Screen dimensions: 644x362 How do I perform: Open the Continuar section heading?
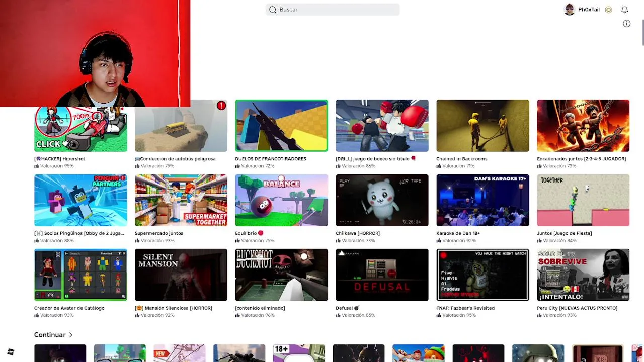[x=50, y=335]
